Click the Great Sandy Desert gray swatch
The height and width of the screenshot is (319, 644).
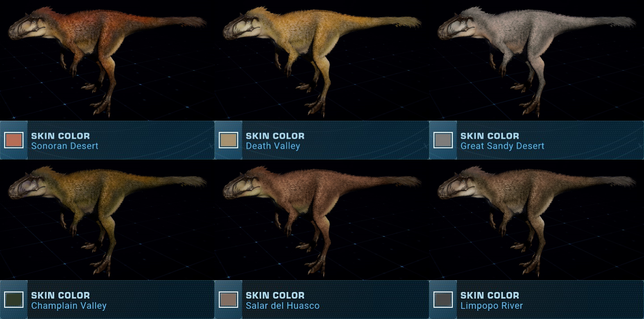[x=443, y=140]
